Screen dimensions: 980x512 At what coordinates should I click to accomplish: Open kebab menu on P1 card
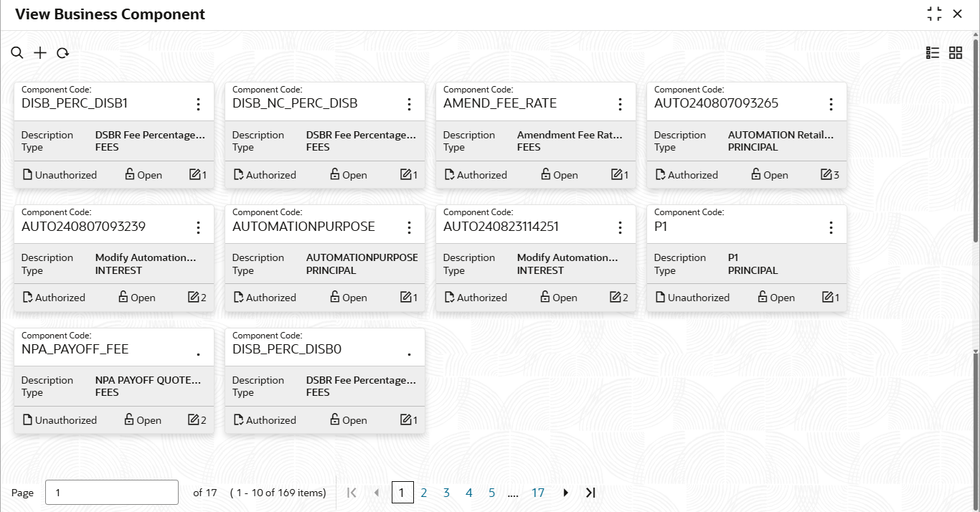click(x=831, y=227)
